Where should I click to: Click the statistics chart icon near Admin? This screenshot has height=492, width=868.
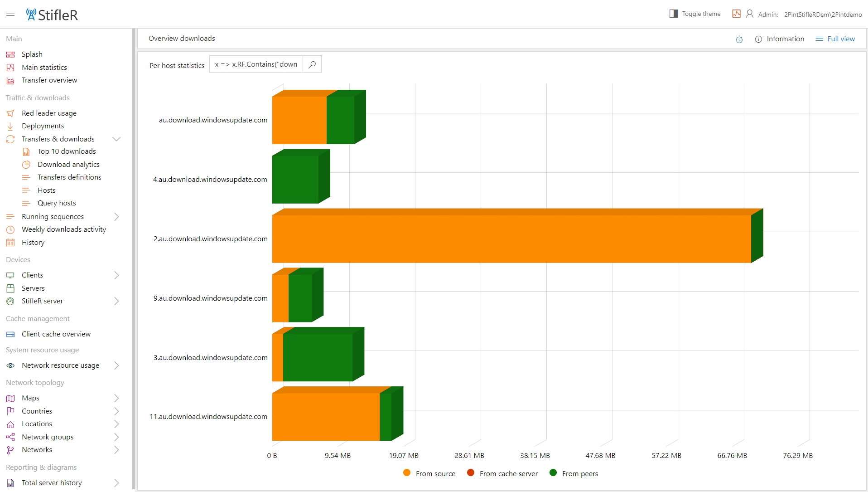[736, 14]
